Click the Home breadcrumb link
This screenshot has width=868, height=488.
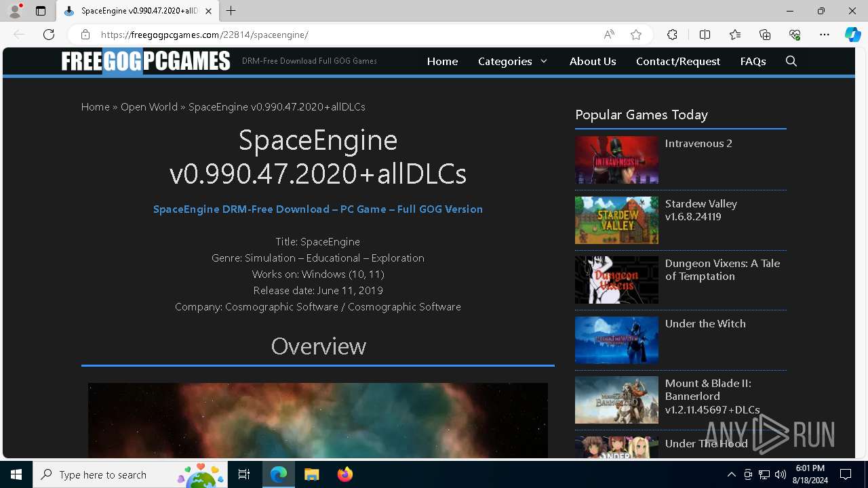[x=95, y=106]
